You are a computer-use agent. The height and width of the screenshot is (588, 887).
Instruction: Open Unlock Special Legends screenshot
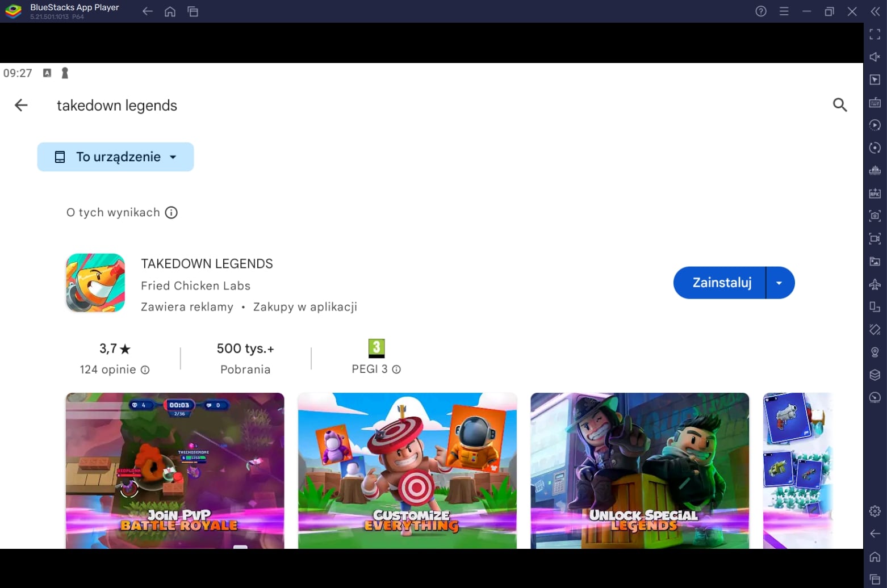coord(640,471)
